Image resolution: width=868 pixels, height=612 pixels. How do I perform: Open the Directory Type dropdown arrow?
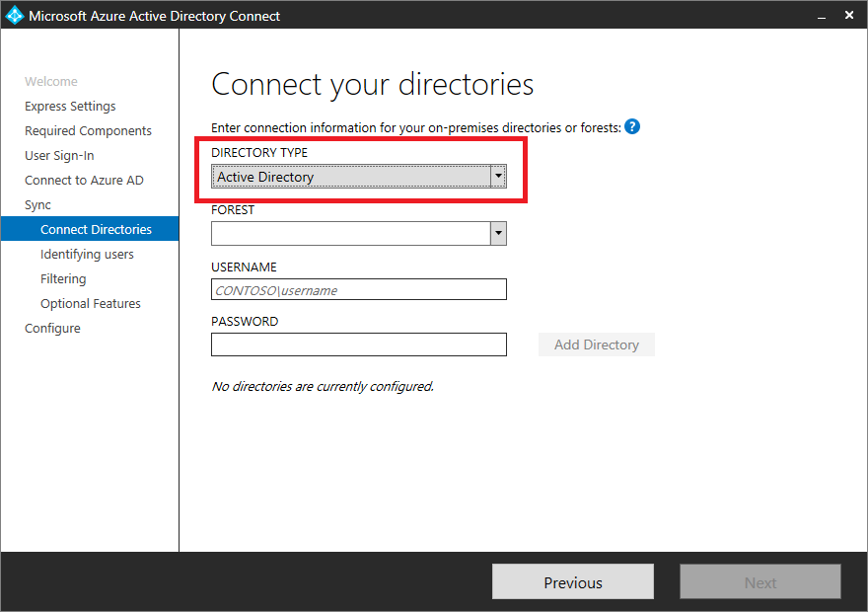(498, 175)
